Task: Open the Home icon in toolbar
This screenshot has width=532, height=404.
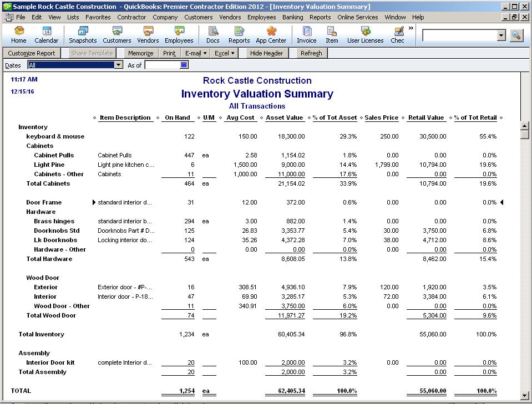Action: tap(19, 35)
